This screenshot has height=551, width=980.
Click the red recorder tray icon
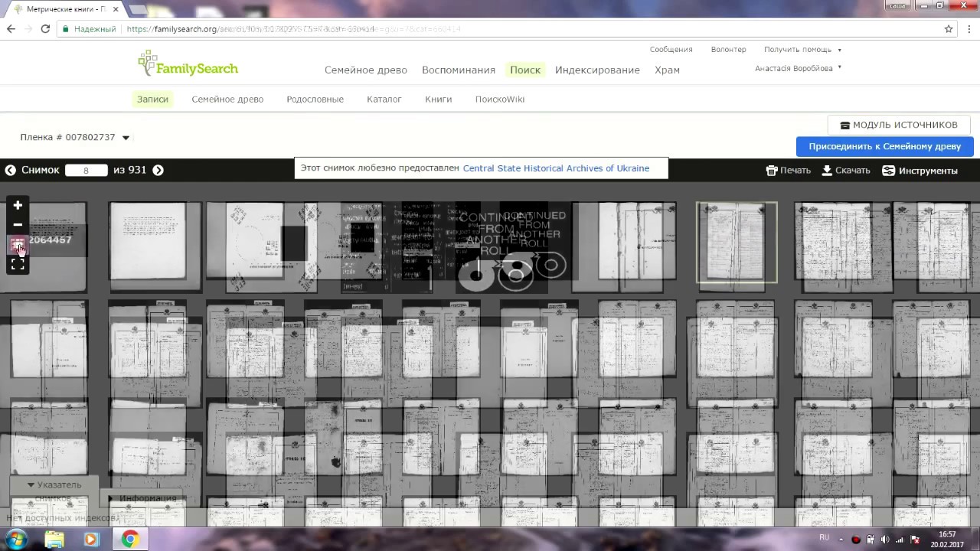click(856, 540)
